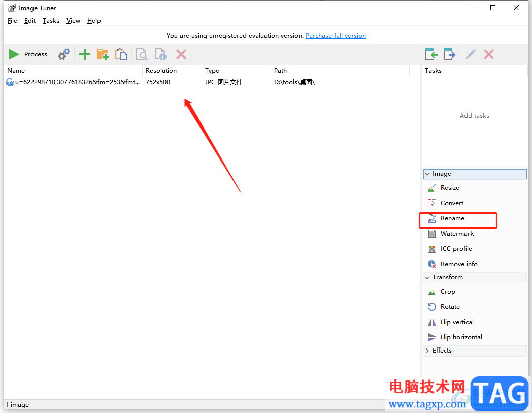Preview image with the magnifier page icon

(x=142, y=54)
